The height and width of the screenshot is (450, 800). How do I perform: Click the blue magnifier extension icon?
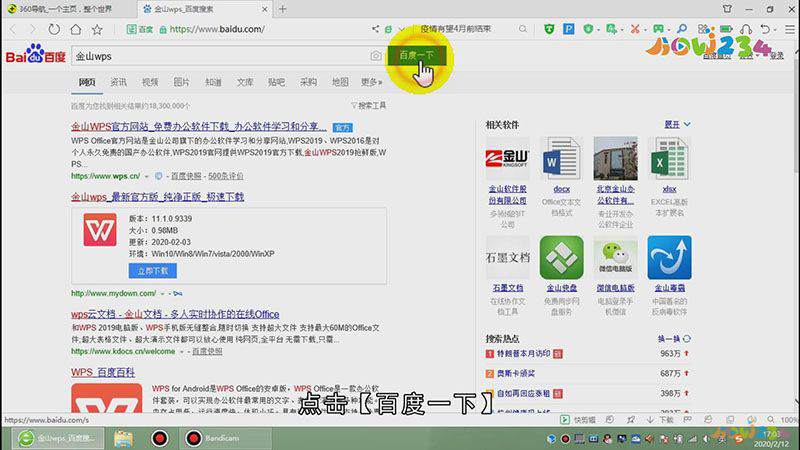682,29
